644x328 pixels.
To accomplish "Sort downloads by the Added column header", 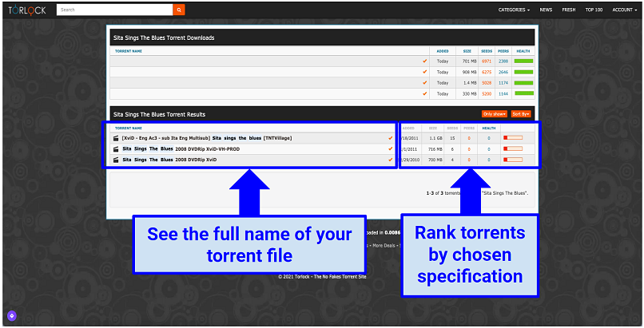I will [x=443, y=51].
